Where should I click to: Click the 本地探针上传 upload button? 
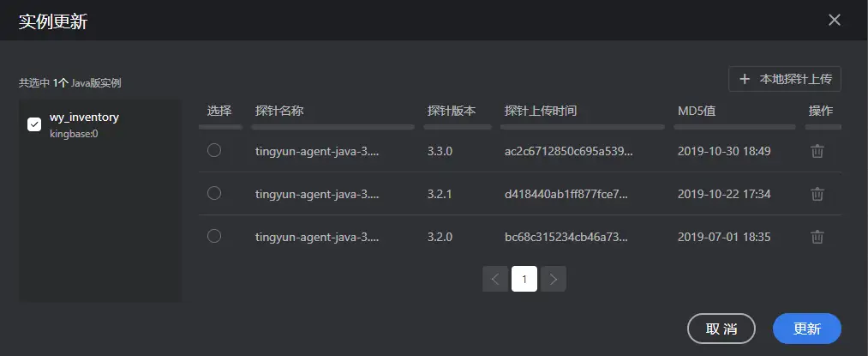(785, 79)
